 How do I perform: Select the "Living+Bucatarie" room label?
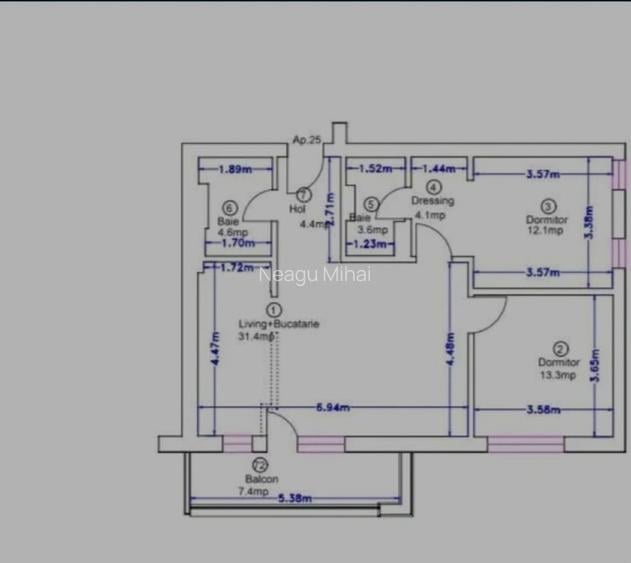(279, 324)
